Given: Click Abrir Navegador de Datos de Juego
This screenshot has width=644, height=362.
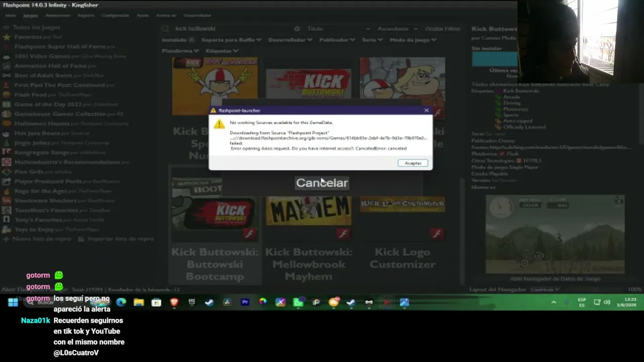Looking at the screenshot, I should 555,279.
